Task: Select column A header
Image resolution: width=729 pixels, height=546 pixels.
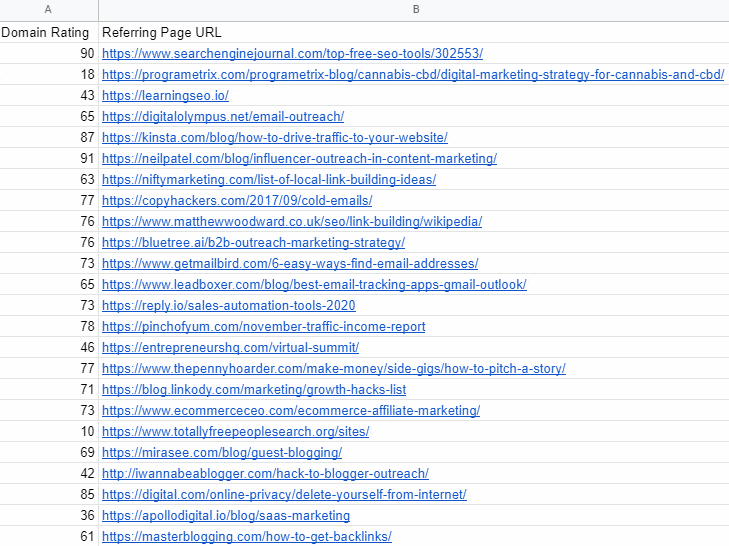Action: (x=49, y=10)
